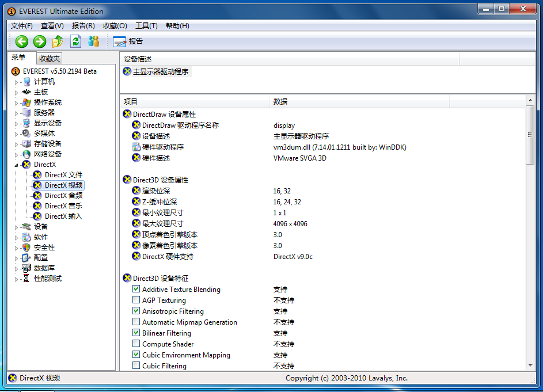Click the 数据 column header
543x392 pixels.
tap(280, 102)
